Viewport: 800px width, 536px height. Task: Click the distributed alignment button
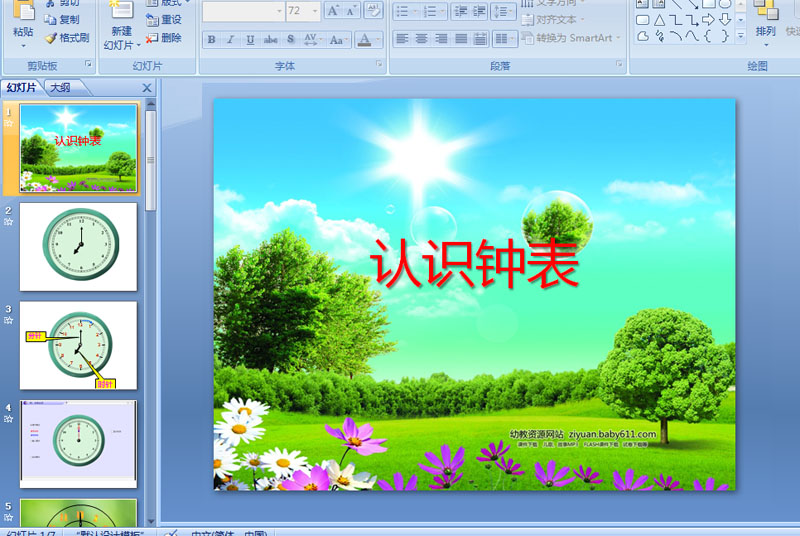pos(480,39)
